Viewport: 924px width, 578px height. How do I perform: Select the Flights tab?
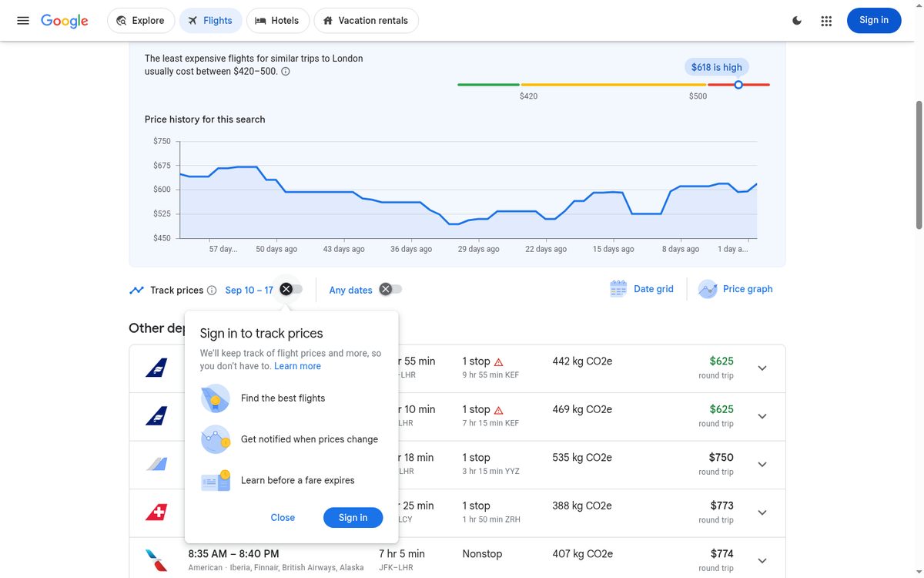click(x=210, y=21)
